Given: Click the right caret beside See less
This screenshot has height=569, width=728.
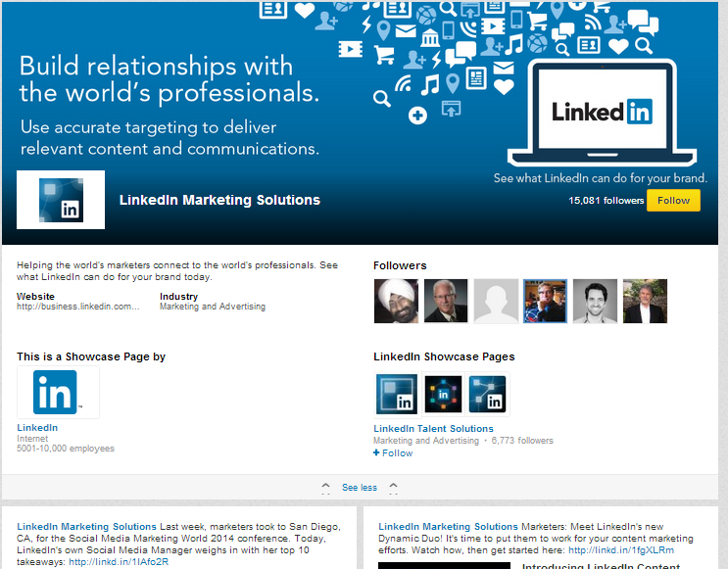Looking at the screenshot, I should (393, 488).
